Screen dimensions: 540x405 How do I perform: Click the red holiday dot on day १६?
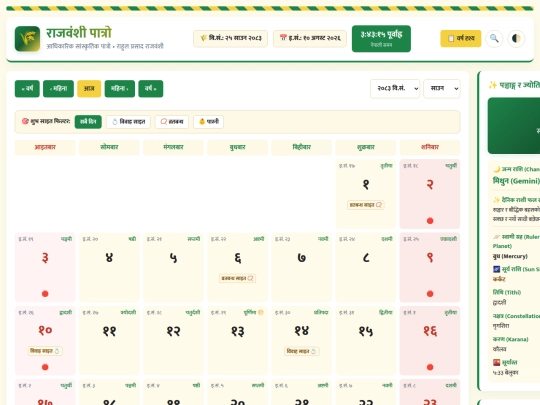click(430, 367)
